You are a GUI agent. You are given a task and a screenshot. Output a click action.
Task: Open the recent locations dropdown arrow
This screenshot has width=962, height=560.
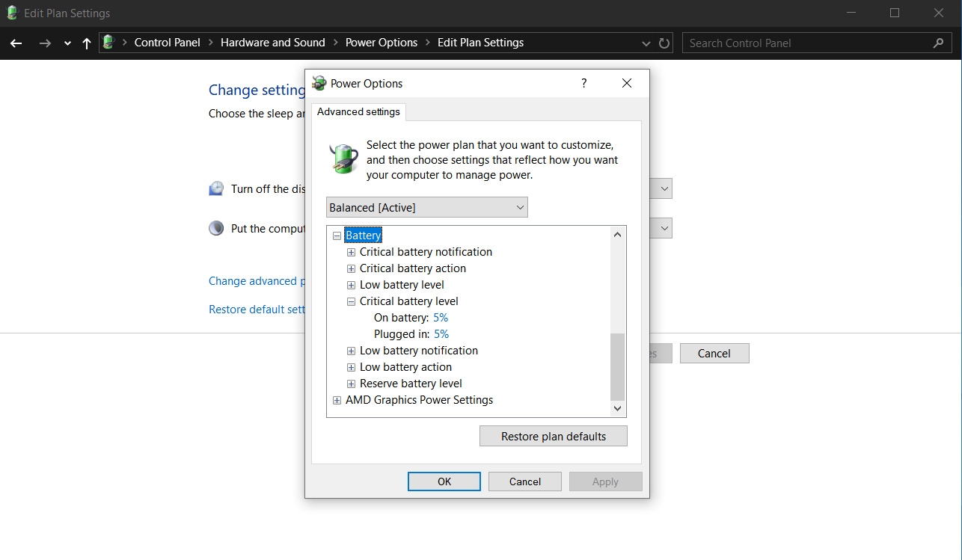tap(67, 43)
